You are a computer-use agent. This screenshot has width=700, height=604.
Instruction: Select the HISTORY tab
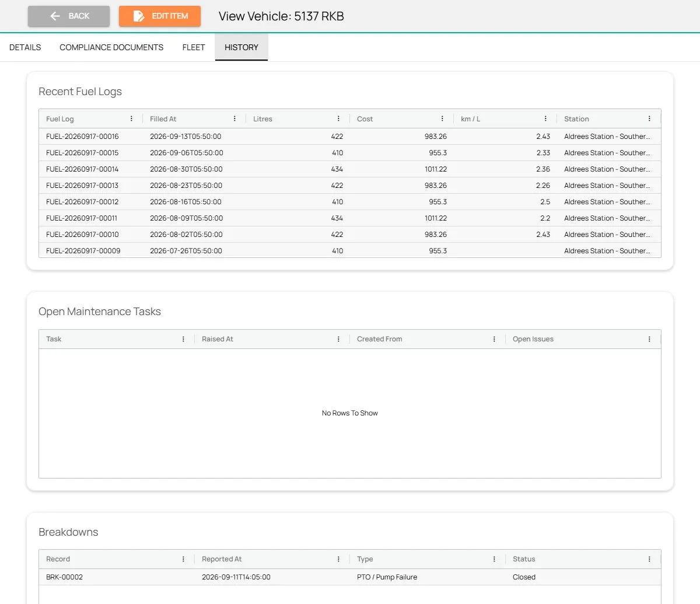[242, 47]
